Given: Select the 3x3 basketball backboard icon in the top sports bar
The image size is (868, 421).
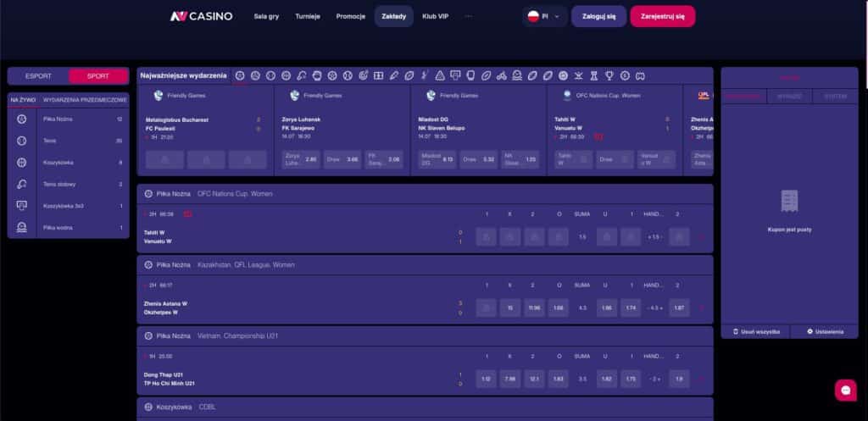Looking at the screenshot, I should [455, 75].
